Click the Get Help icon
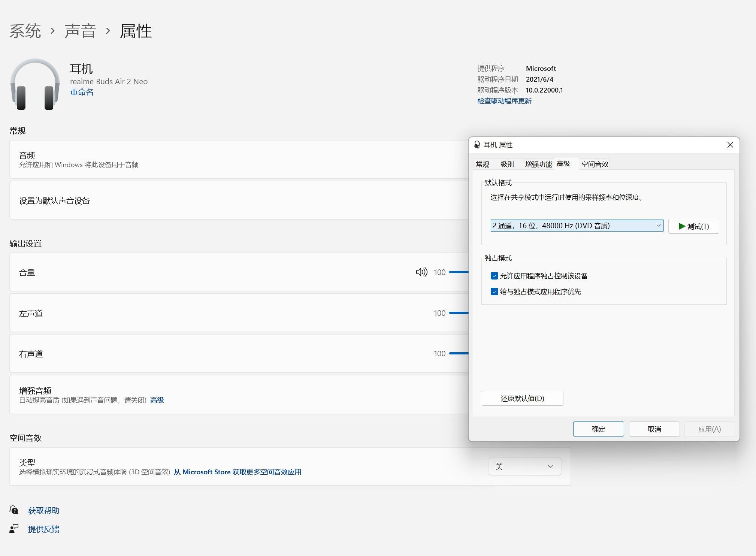756x556 pixels. click(14, 510)
